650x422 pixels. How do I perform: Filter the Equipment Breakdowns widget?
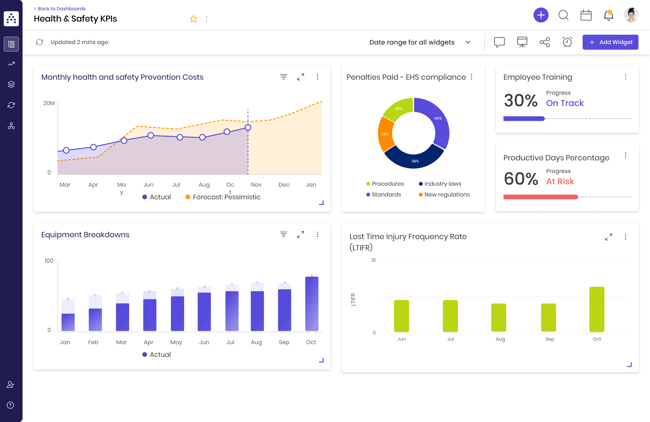[x=284, y=235]
